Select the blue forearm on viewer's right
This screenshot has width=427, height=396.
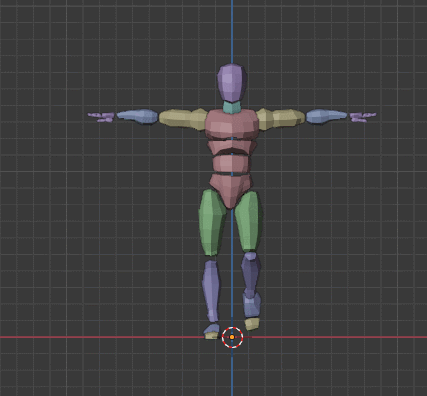(x=326, y=116)
